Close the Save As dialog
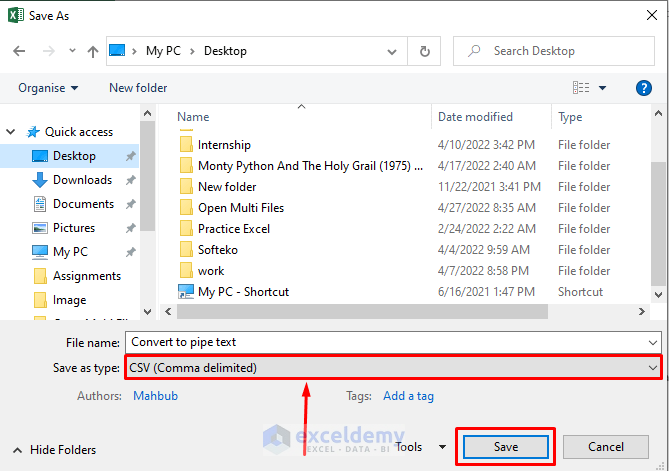The image size is (669, 471). 652,15
